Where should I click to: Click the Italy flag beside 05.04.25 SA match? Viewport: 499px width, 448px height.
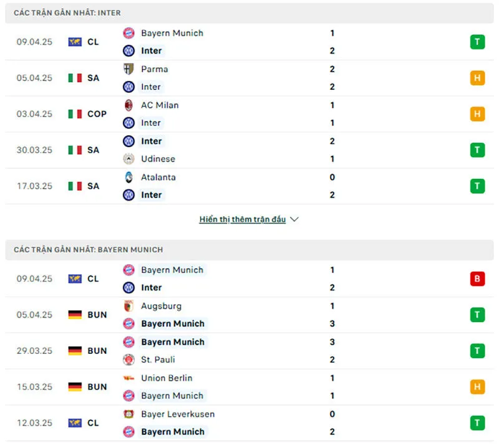[x=75, y=78]
